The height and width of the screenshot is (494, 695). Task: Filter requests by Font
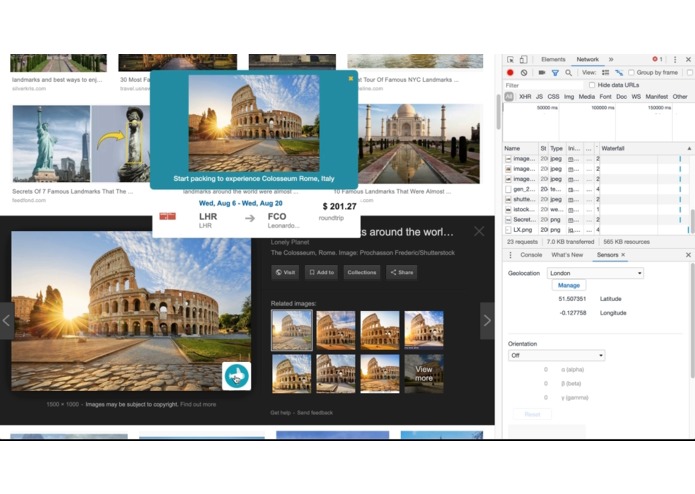pos(605,97)
